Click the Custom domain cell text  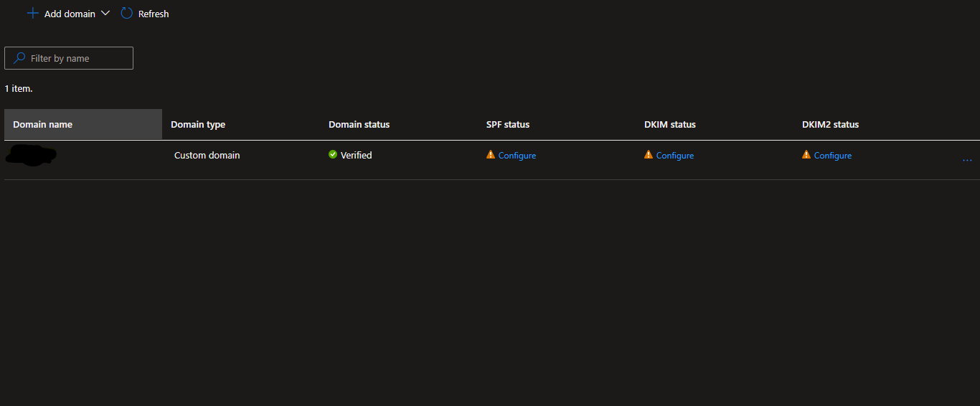(207, 155)
